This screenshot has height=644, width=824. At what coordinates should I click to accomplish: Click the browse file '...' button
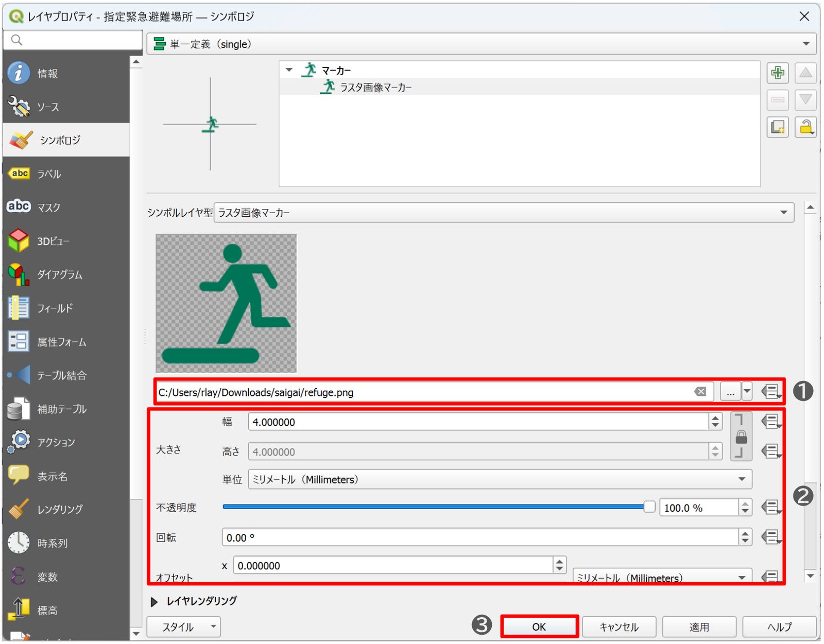(x=730, y=392)
